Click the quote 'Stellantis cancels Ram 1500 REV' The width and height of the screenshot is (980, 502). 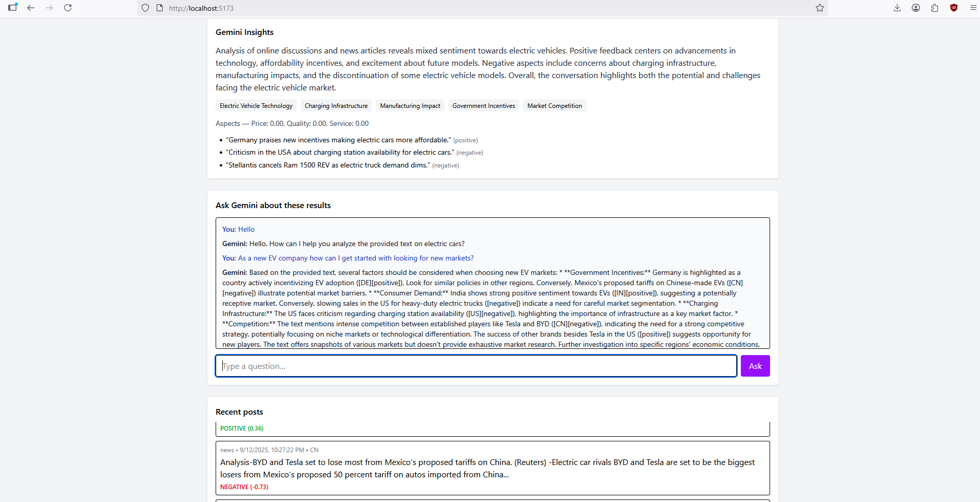point(328,165)
